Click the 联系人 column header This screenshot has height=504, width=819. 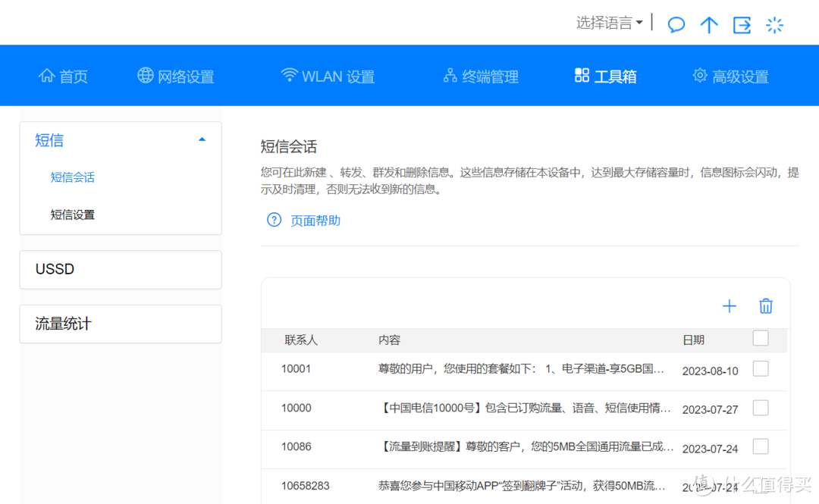click(x=301, y=340)
